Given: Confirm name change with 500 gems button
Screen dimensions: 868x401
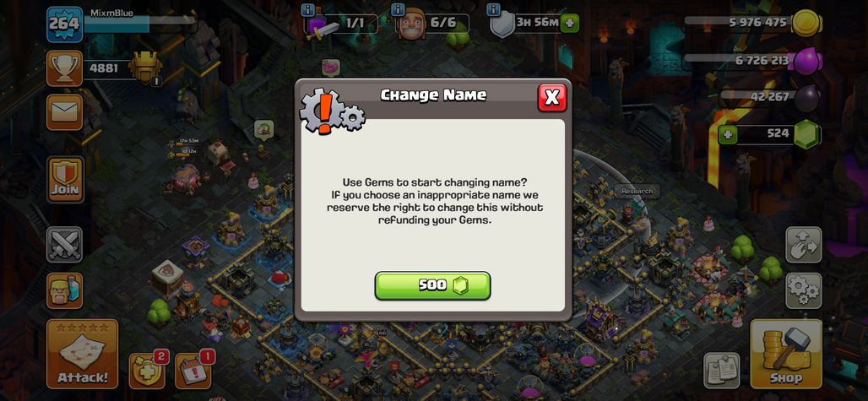Looking at the screenshot, I should pos(432,285).
